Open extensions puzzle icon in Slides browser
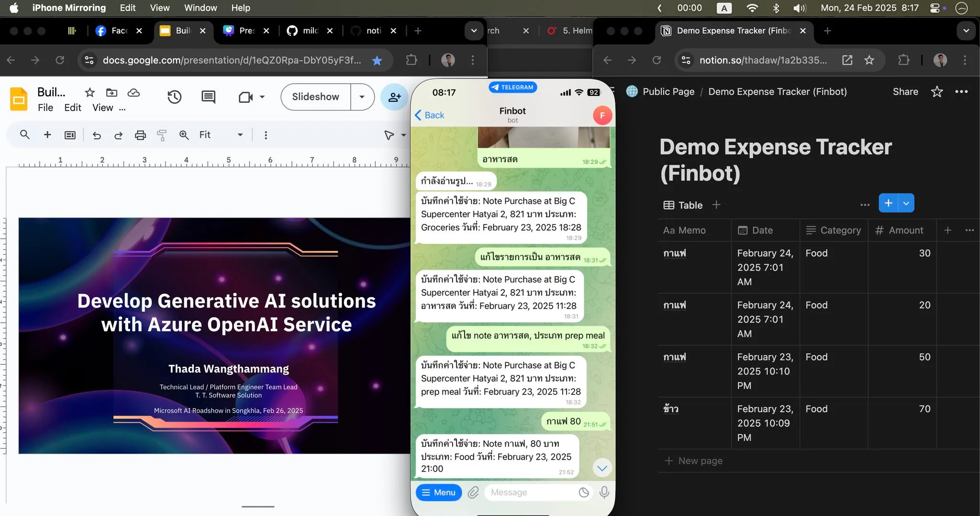 pos(412,60)
